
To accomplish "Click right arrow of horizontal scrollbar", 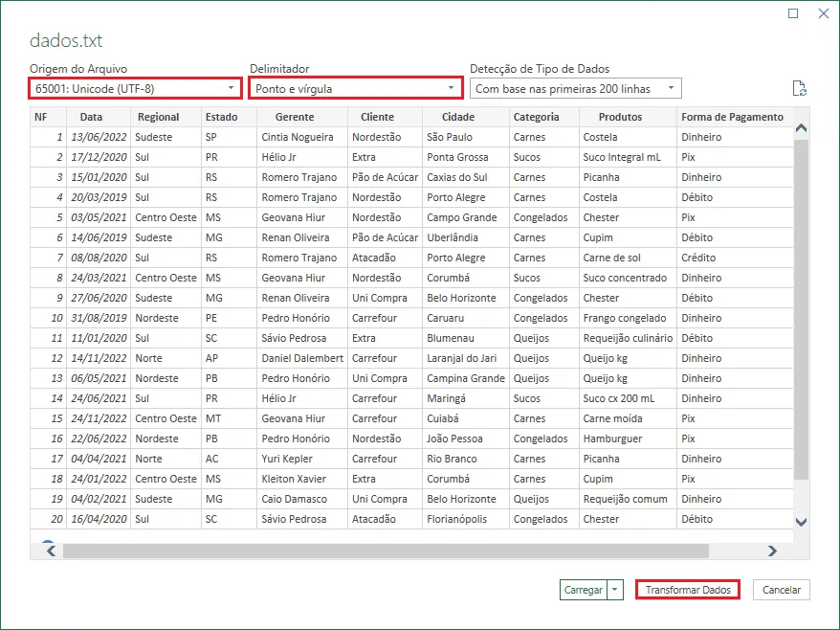I will pos(772,551).
